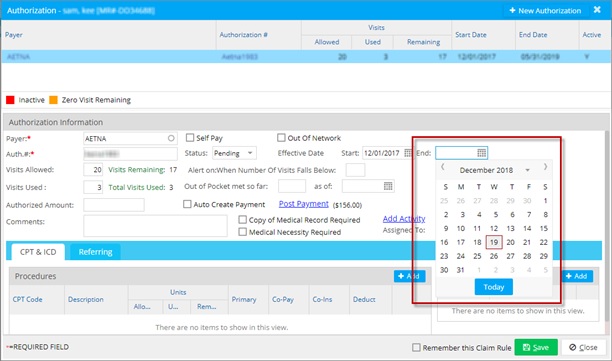Click the Auth.# input field
Viewport: 612px width, 361px height.
pyautogui.click(x=130, y=154)
